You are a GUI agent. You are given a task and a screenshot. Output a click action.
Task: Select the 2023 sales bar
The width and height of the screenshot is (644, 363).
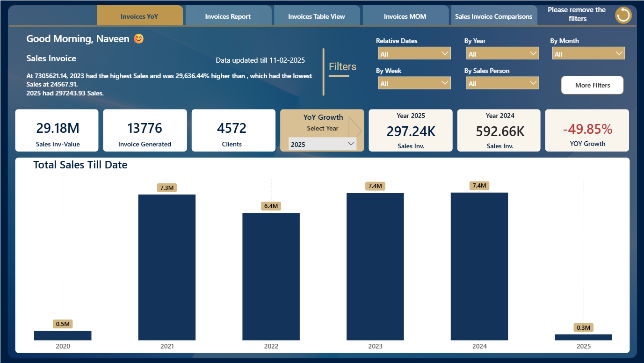(x=375, y=267)
